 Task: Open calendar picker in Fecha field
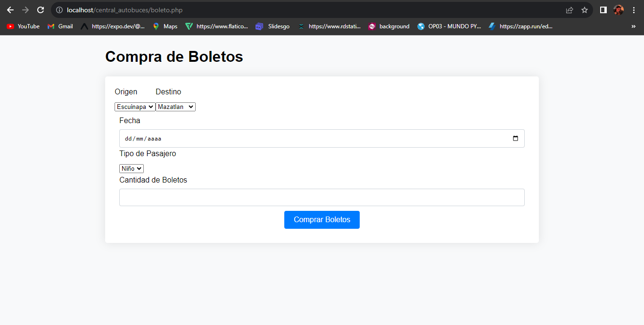pos(515,139)
